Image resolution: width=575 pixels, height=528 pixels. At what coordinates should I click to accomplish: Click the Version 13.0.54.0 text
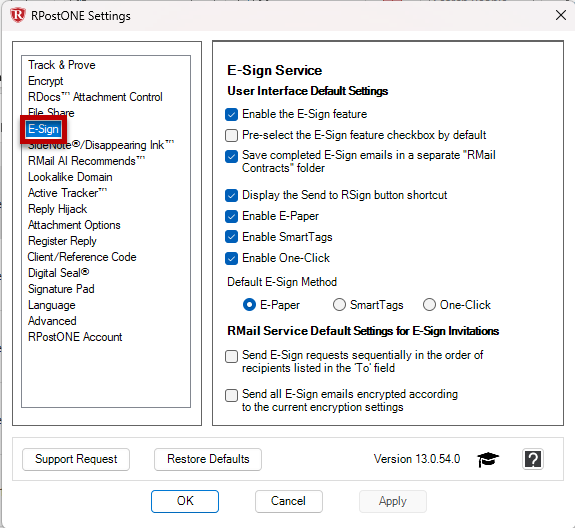tap(417, 459)
